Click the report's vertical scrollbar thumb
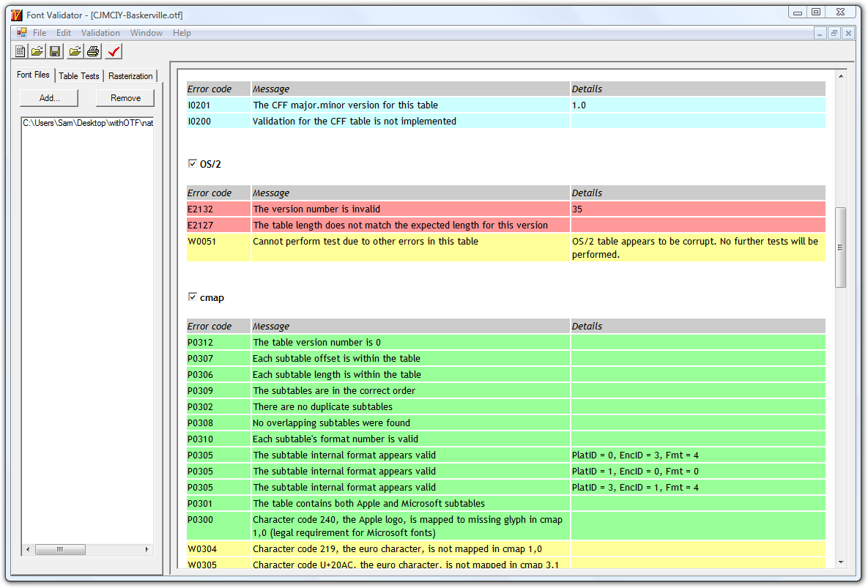868x588 pixels. pos(840,247)
